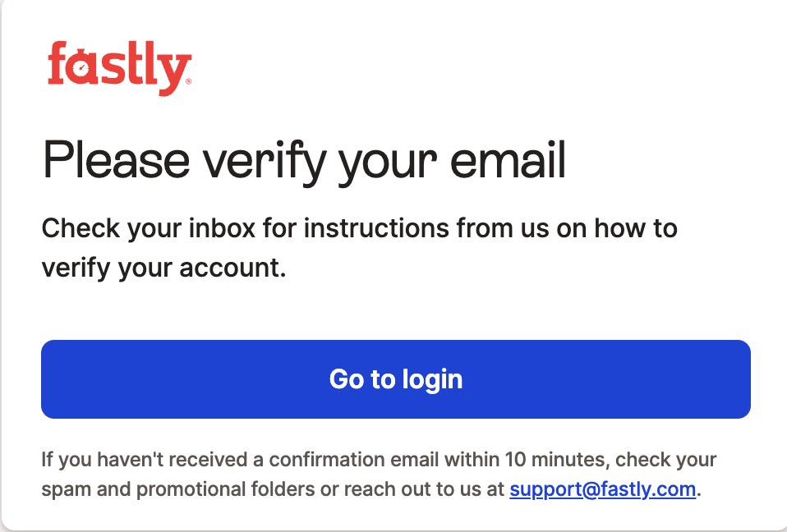Click the Please verify your email heading
This screenshot has height=532, width=787.
pos(304,160)
